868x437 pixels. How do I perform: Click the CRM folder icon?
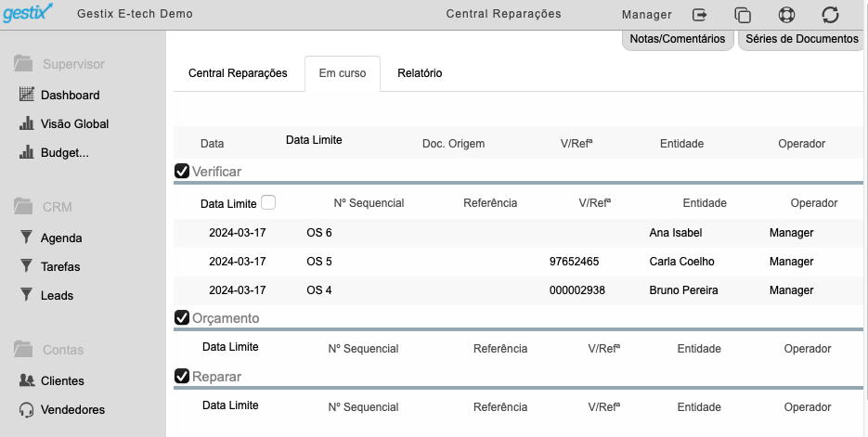click(x=23, y=206)
